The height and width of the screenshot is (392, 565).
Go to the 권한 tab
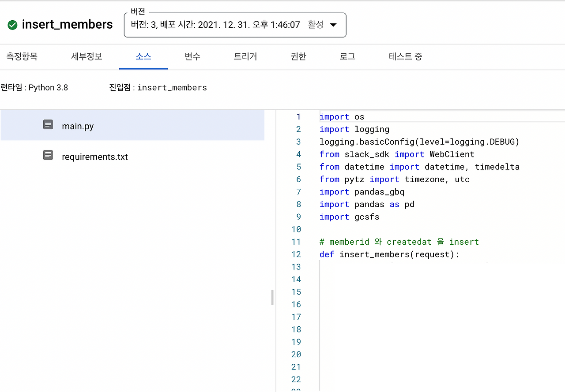click(x=298, y=56)
